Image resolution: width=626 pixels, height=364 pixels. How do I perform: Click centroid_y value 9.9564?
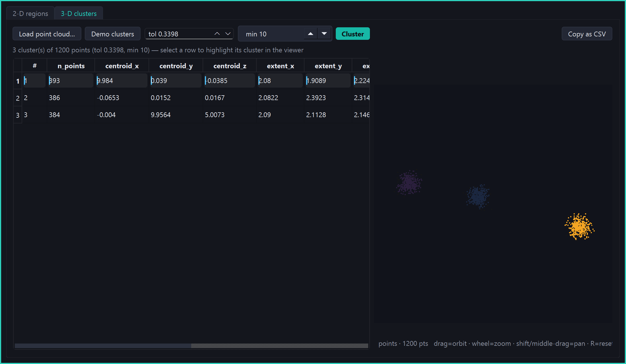tap(176, 115)
